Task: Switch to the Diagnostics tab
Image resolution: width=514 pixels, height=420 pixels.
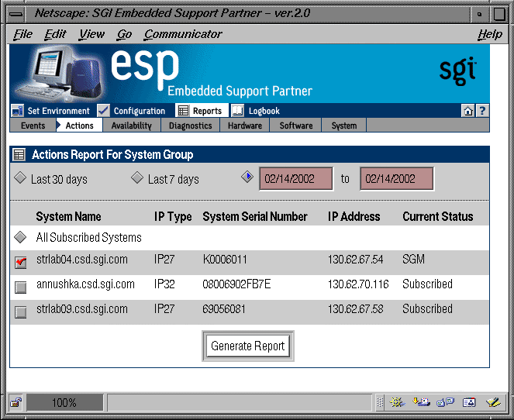Action: pos(190,126)
